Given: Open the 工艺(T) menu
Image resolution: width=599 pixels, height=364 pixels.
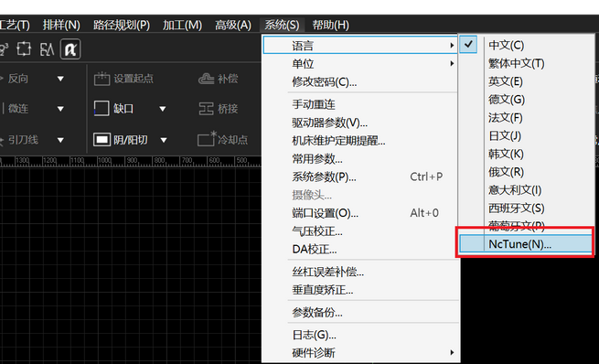Looking at the screenshot, I should click(15, 26).
